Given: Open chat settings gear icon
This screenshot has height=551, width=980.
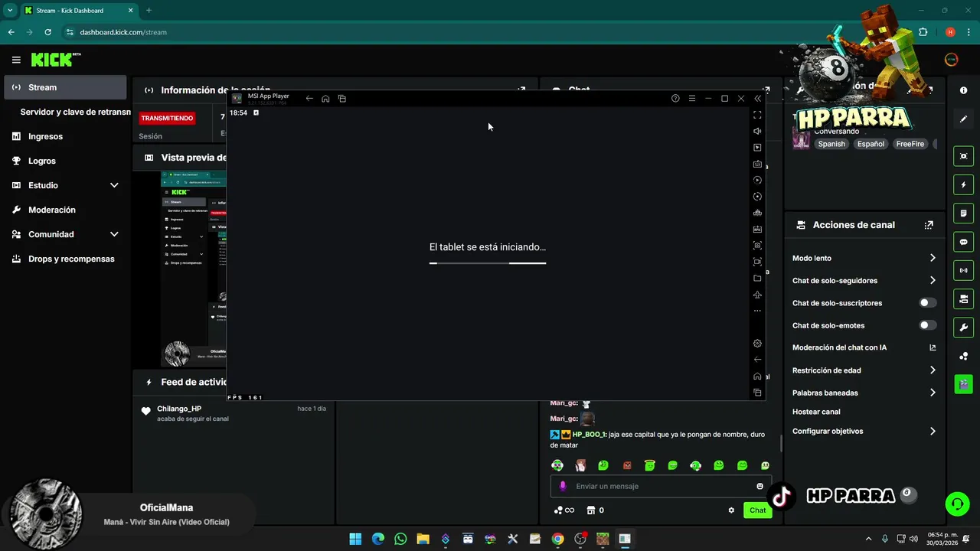Looking at the screenshot, I should coord(731,510).
